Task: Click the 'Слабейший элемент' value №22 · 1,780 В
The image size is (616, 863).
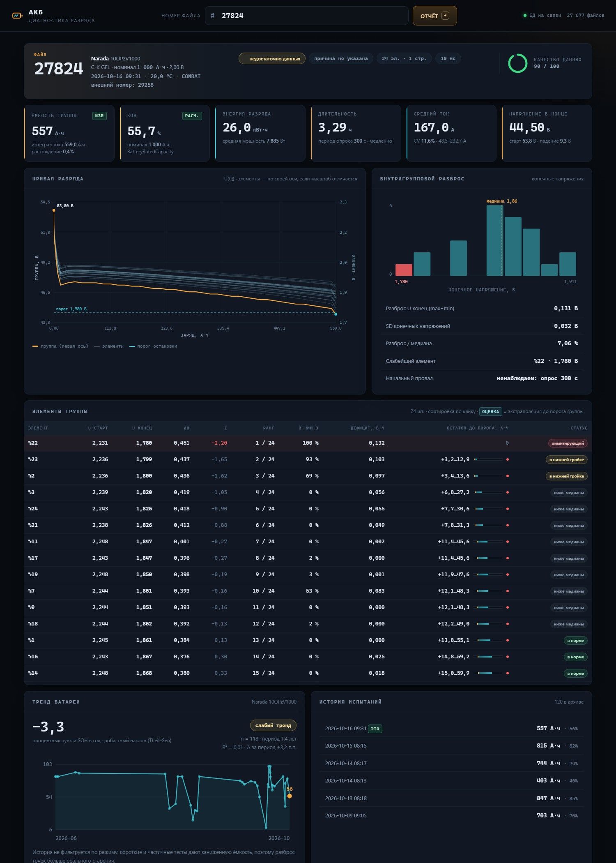Action: click(x=556, y=361)
